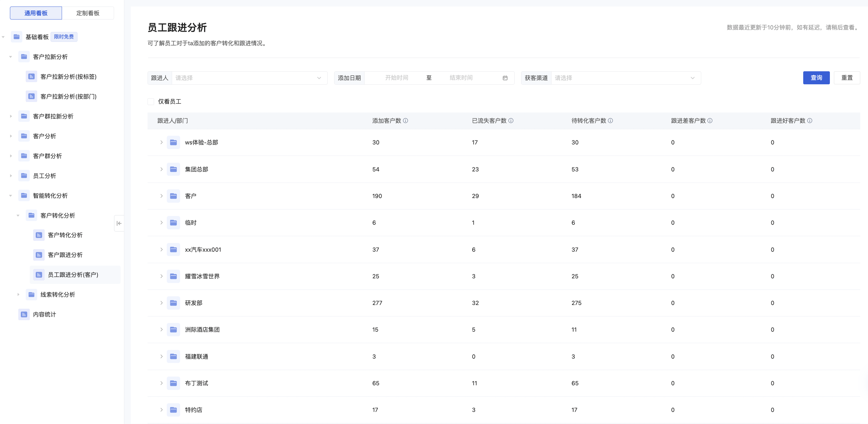This screenshot has width=868, height=424.
Task: Click chart icon of 客户拉新分析(按标签)
Action: coord(31,77)
